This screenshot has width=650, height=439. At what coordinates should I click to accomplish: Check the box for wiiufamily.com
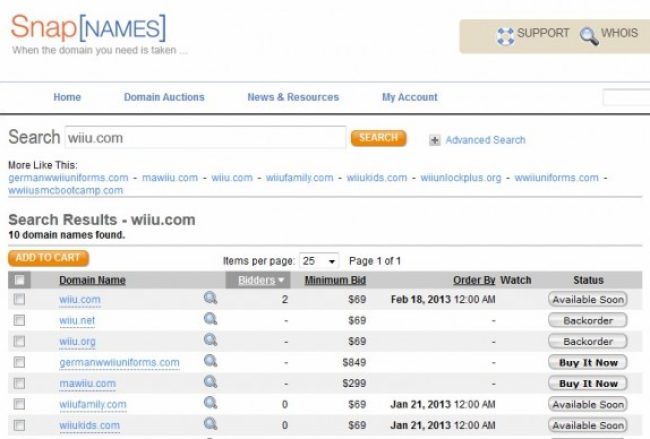19,404
